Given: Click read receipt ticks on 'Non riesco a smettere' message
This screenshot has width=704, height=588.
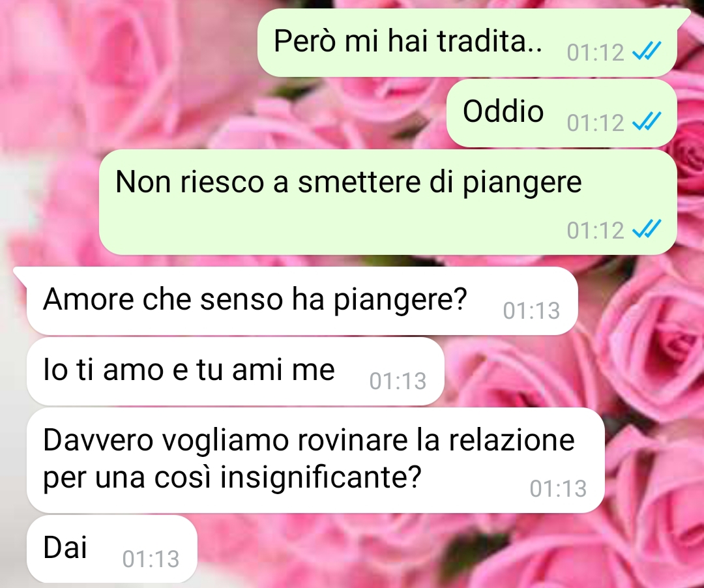Looking at the screenshot, I should (x=647, y=229).
